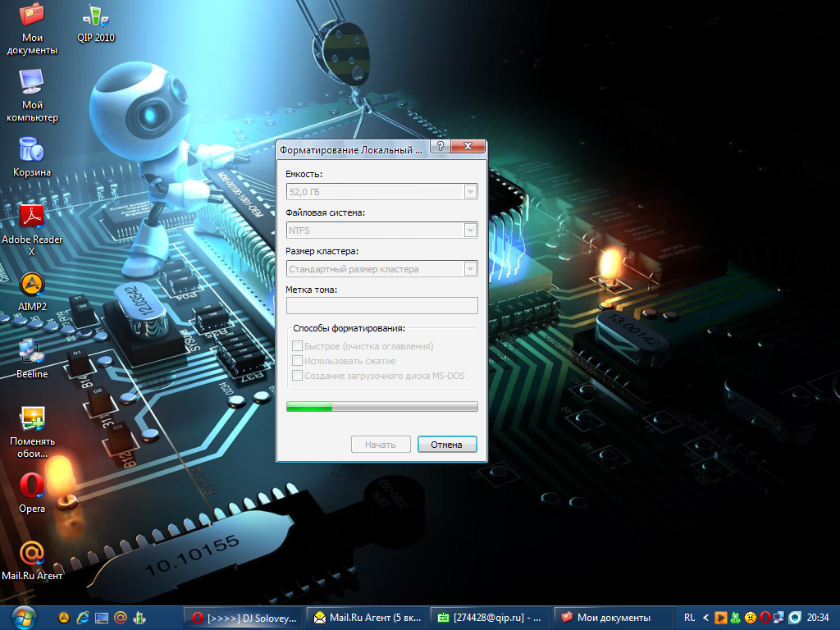
Task: Switch to DJ Solovey Opera taskbar item
Action: click(x=243, y=618)
